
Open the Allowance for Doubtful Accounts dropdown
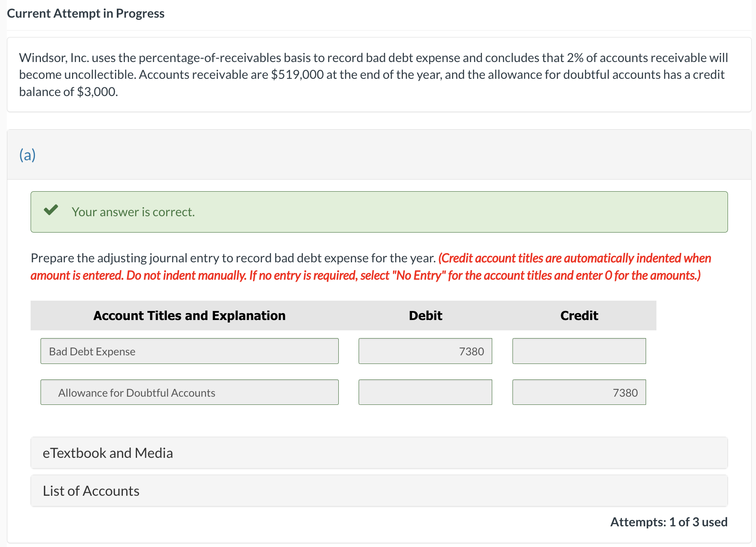[x=189, y=392]
